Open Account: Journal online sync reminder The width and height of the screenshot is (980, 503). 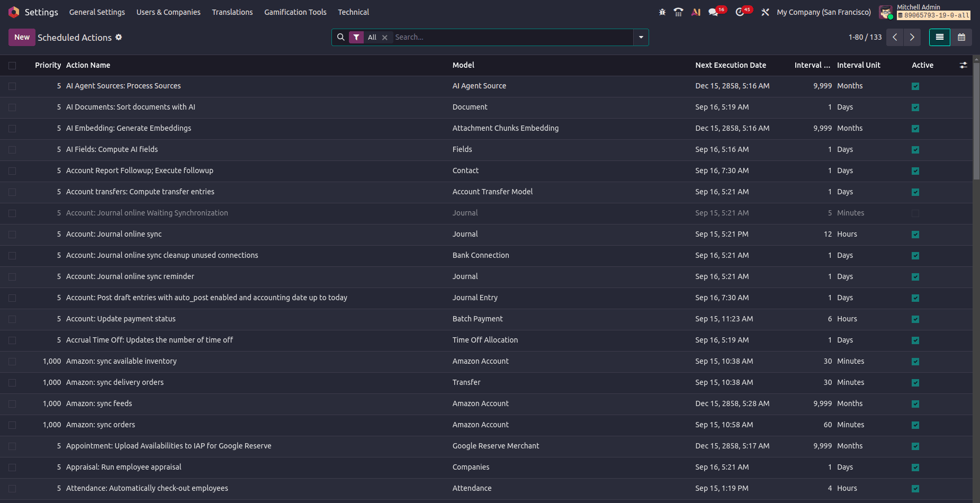coord(130,276)
